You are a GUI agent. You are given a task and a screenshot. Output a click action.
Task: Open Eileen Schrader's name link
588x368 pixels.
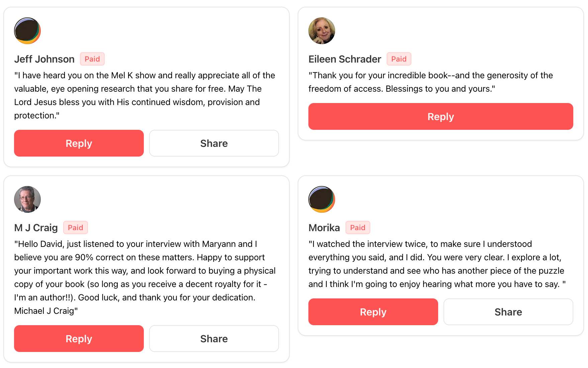tap(345, 59)
